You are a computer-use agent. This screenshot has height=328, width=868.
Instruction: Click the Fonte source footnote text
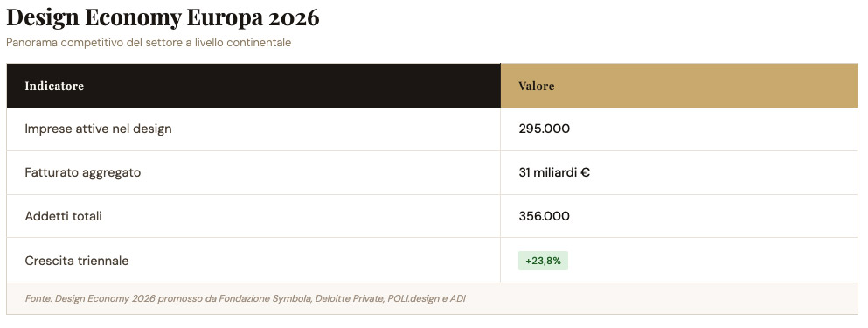click(x=246, y=298)
